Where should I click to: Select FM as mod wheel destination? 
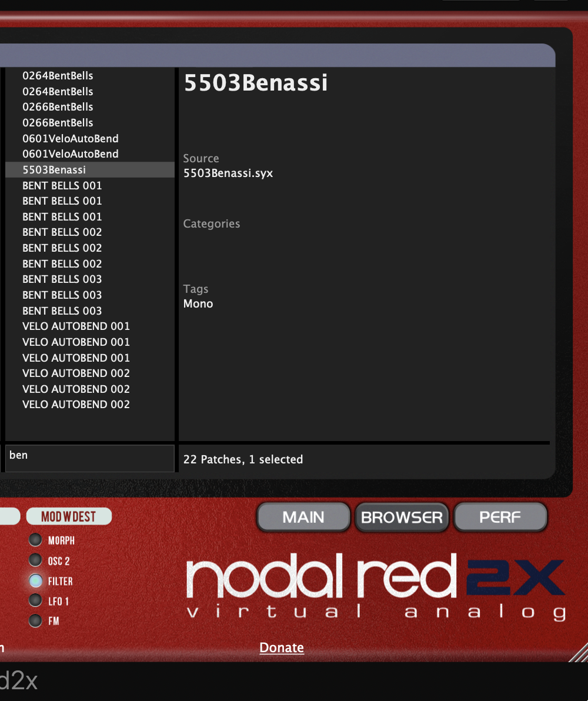(35, 620)
